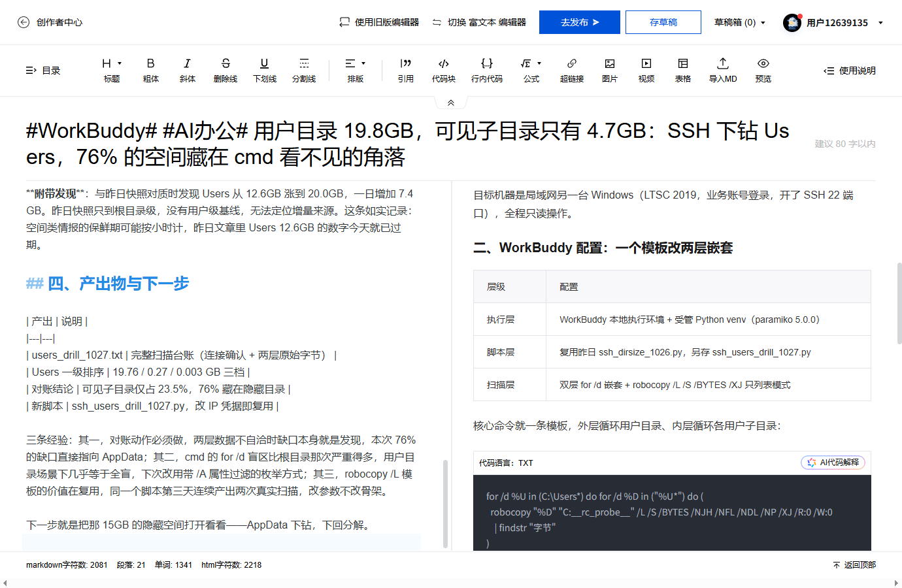Insert a 分割线 divider line

(x=304, y=71)
